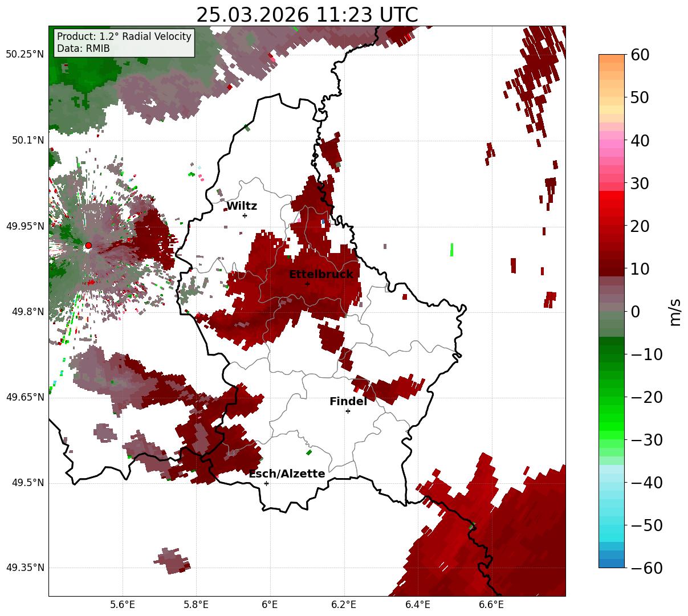
Task: Click the 49.35°N latitude tick label
Action: pos(25,568)
